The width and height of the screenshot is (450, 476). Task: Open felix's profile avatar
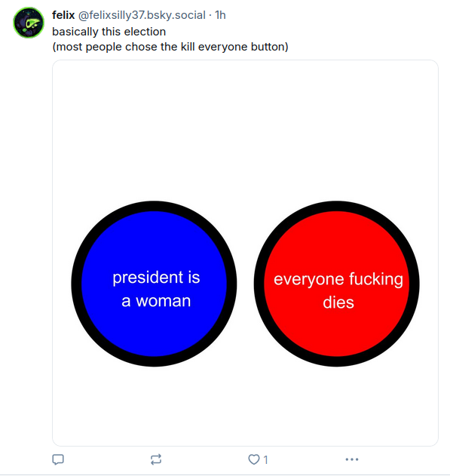coord(29,23)
